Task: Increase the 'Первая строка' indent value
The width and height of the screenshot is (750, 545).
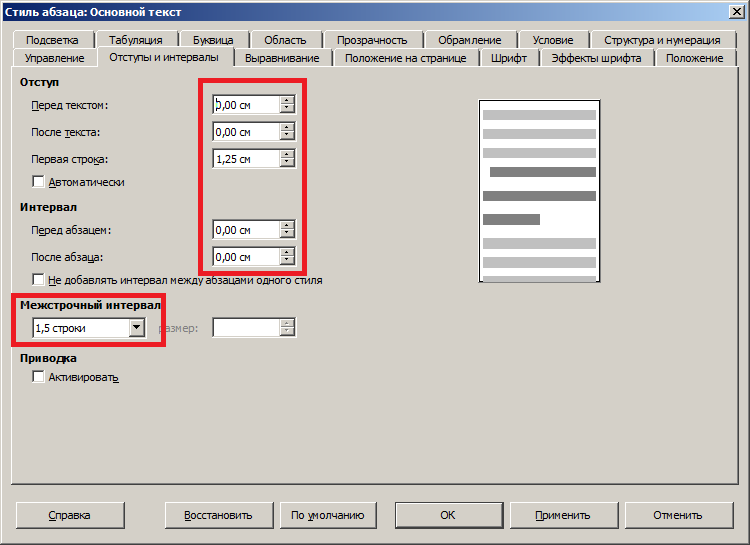Action: [288, 153]
